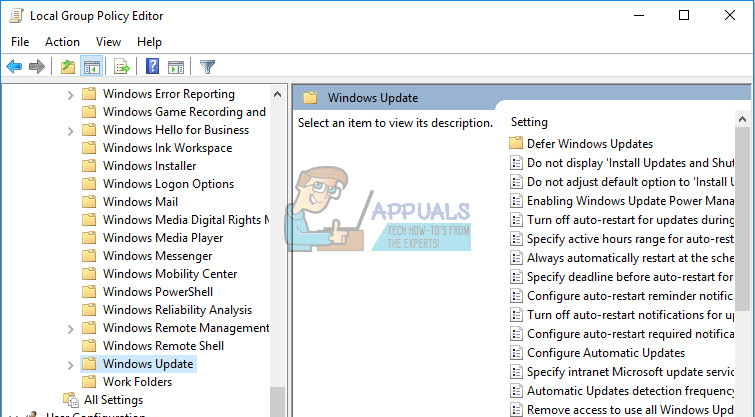Toggle Show/Hide Console Tree icon
The width and height of the screenshot is (755, 417).
[x=91, y=66]
